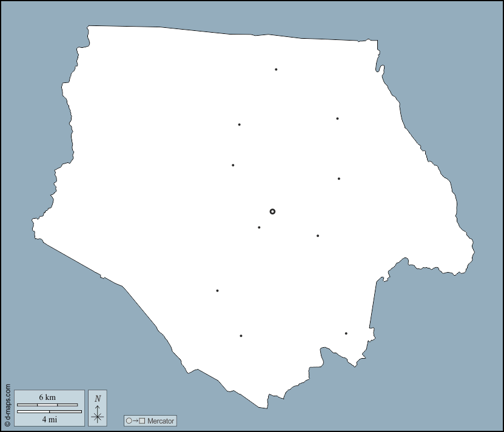Click the miles scale bar
Image resolution: width=504 pixels, height=432 pixels.
[x=49, y=411]
